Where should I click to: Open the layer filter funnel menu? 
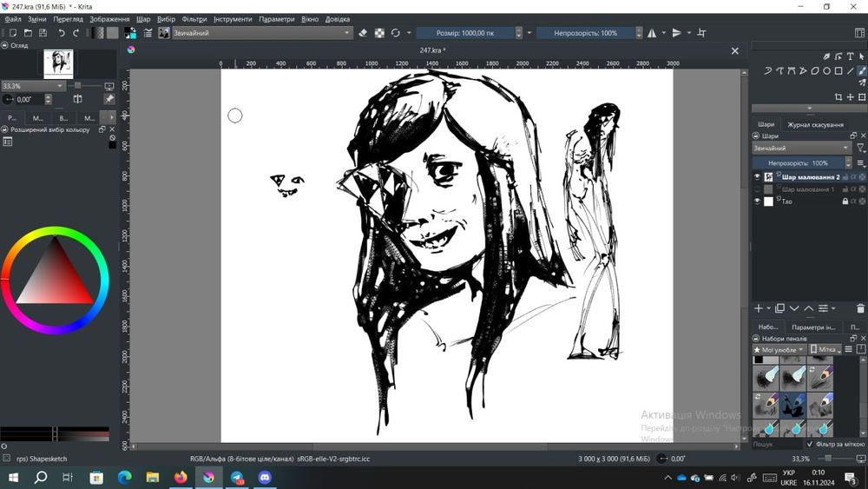(x=861, y=148)
